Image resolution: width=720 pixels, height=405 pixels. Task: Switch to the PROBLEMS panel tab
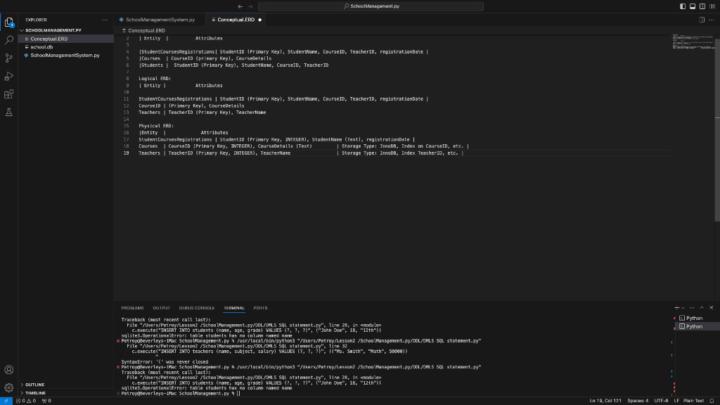[x=132, y=308]
